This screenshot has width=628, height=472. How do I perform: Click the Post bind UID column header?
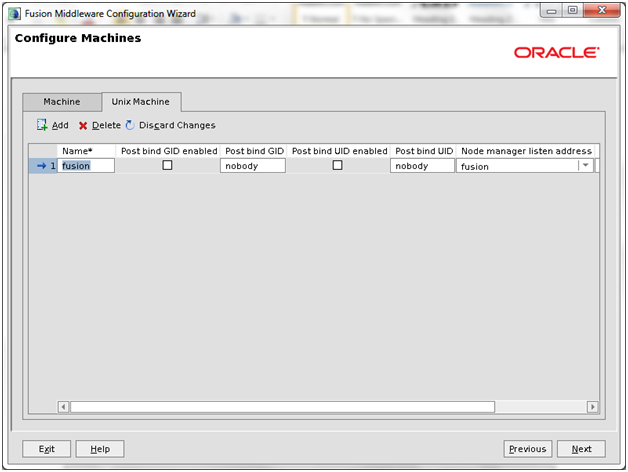424,151
